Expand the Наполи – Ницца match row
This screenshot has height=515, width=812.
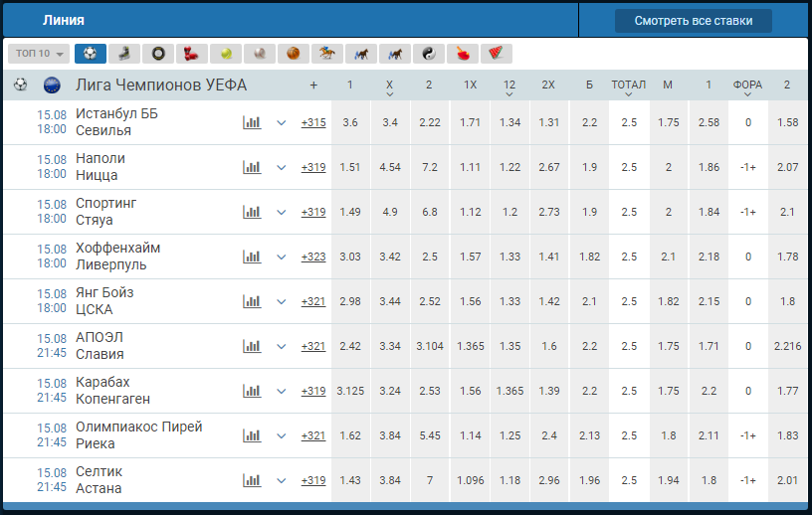[282, 168]
